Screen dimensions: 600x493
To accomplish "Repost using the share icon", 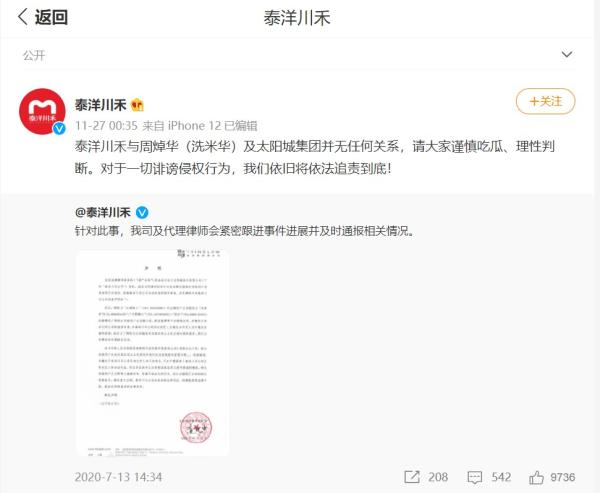I will coord(412,477).
